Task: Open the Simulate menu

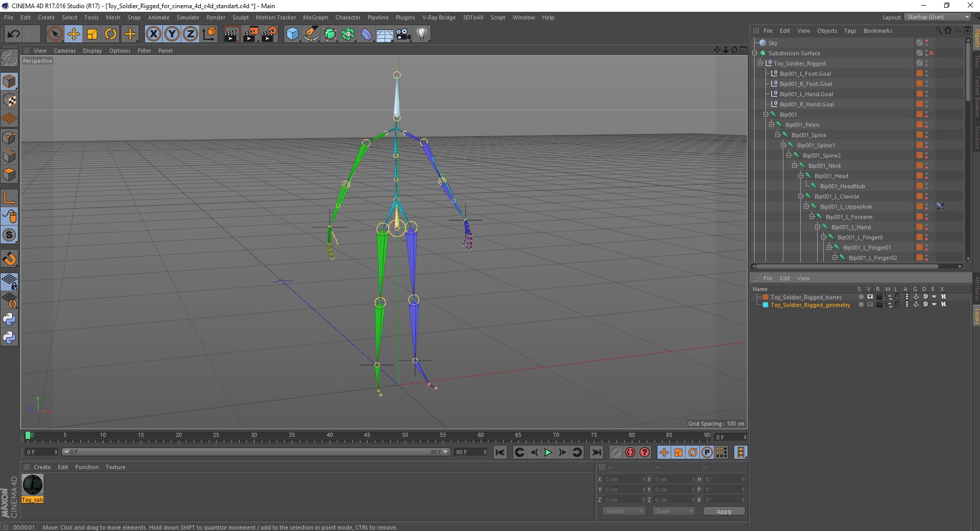Action: pos(188,17)
